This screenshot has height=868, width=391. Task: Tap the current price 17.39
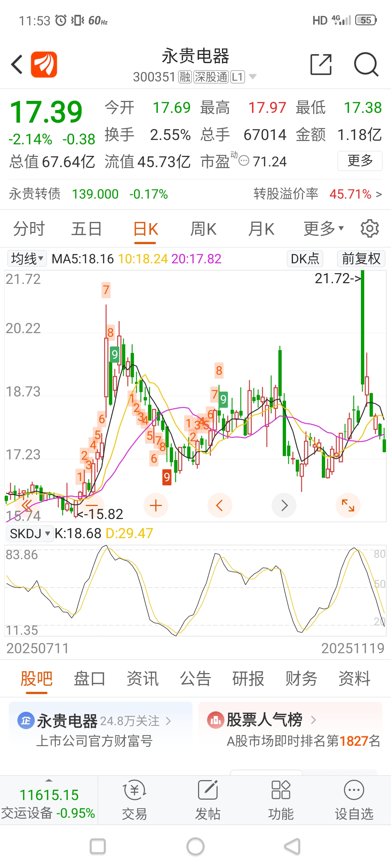coord(46,112)
